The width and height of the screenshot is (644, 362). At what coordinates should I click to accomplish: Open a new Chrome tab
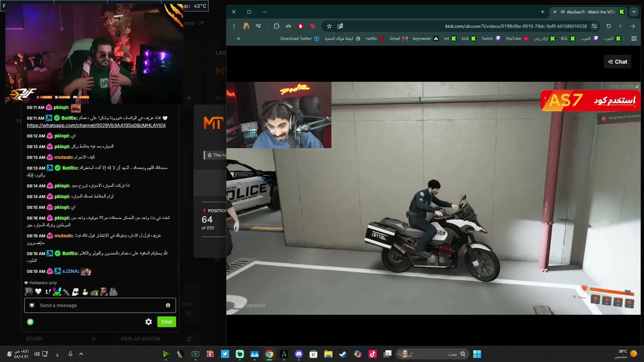542,12
